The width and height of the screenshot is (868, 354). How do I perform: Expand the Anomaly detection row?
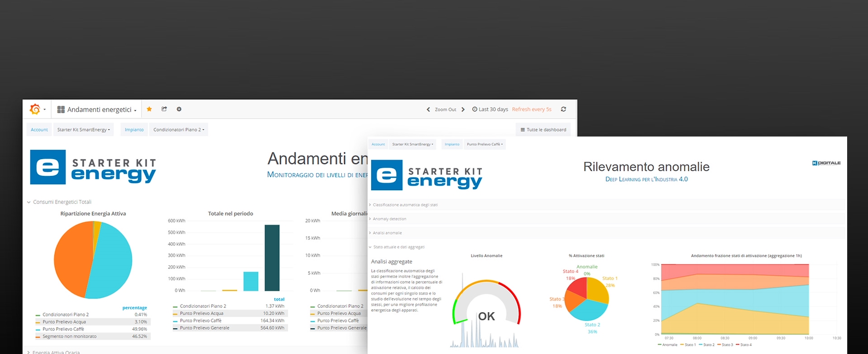389,219
